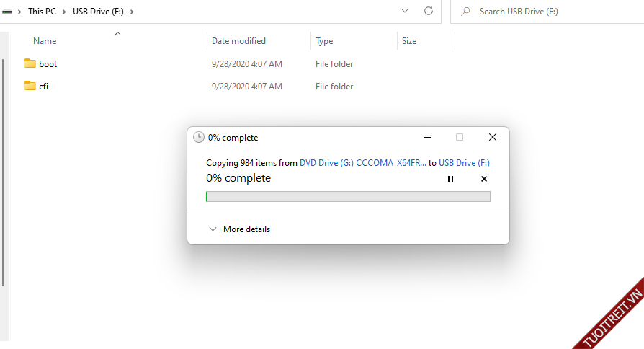This screenshot has width=644, height=349.
Task: Select the efi folder icon
Action: [30, 86]
